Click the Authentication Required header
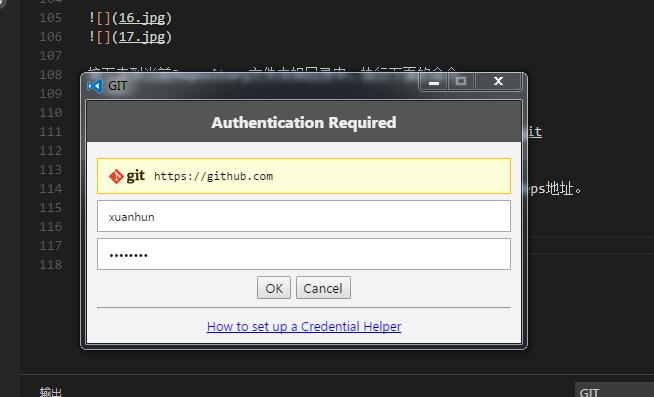 coord(304,122)
